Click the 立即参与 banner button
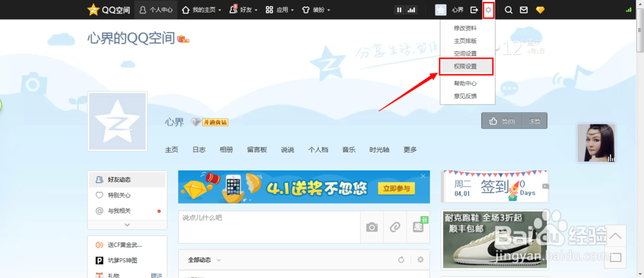The height and width of the screenshot is (278, 644). [396, 188]
